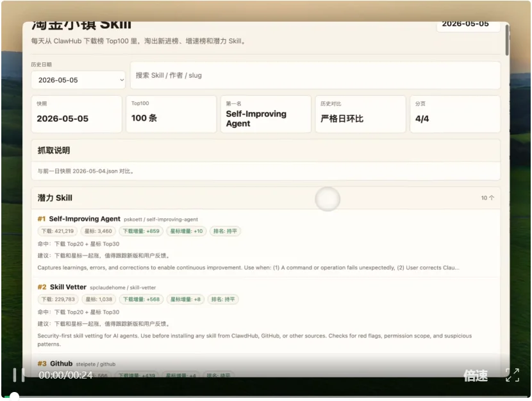This screenshot has height=401, width=532.
Task: Click the 潜力 Skill section header
Action: [x=266, y=198]
